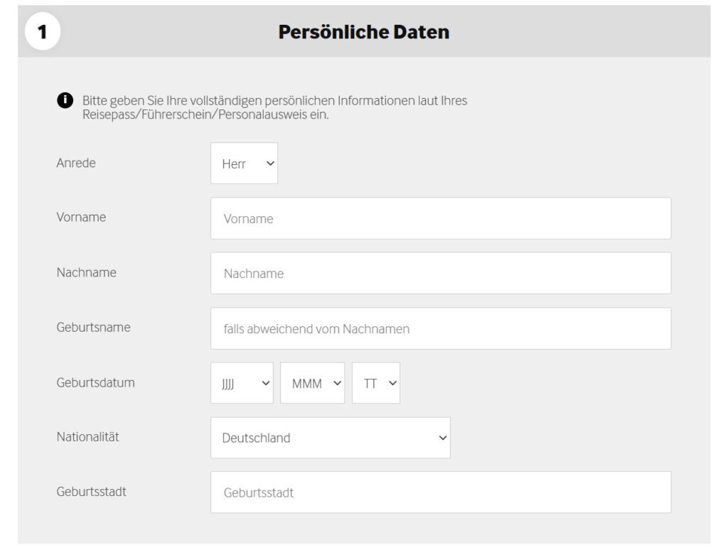Click the step number 1 badge
Image resolution: width=728 pixels, height=560 pixels.
[43, 33]
